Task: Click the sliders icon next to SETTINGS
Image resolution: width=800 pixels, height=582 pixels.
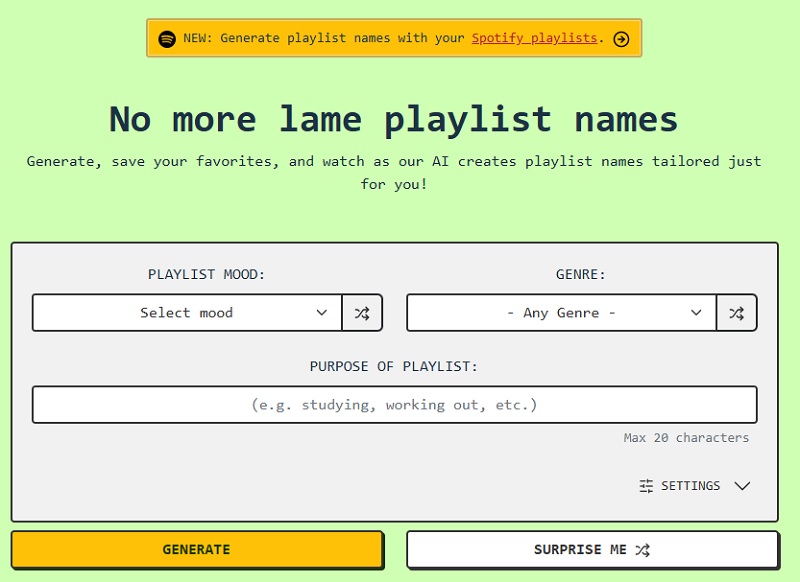Action: click(646, 486)
